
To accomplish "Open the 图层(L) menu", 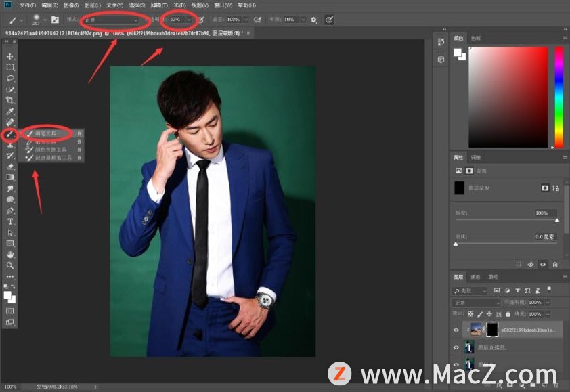I will tap(92, 5).
